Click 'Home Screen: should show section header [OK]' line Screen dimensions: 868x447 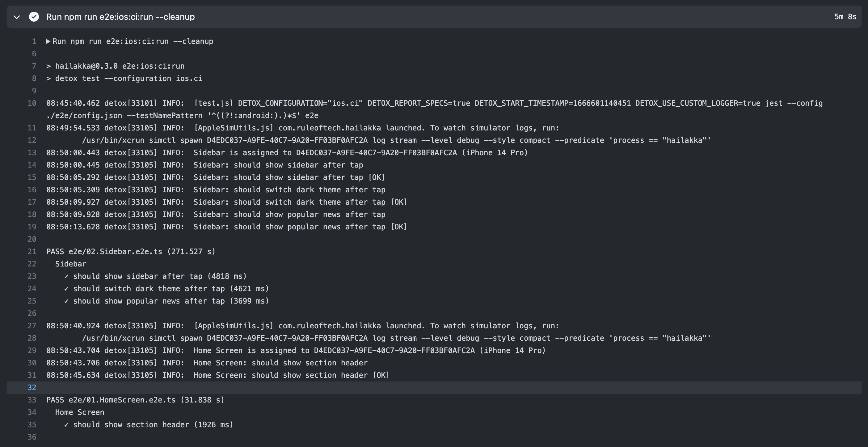pyautogui.click(x=218, y=375)
